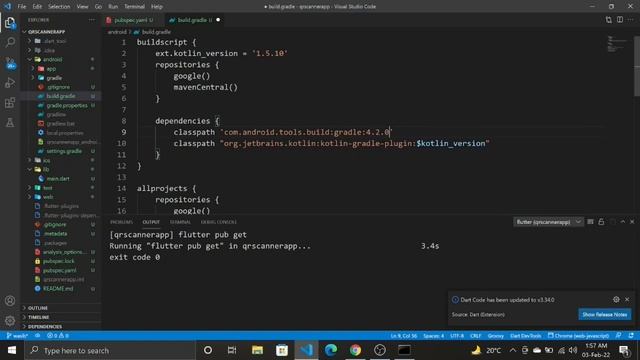Open the Help menu
This screenshot has width=640, height=360.
click(x=157, y=7)
